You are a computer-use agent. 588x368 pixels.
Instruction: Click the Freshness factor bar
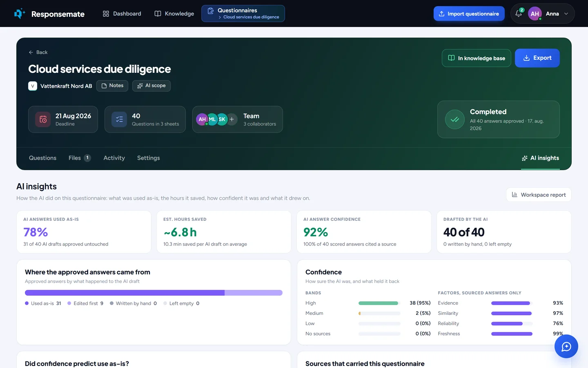coord(512,334)
